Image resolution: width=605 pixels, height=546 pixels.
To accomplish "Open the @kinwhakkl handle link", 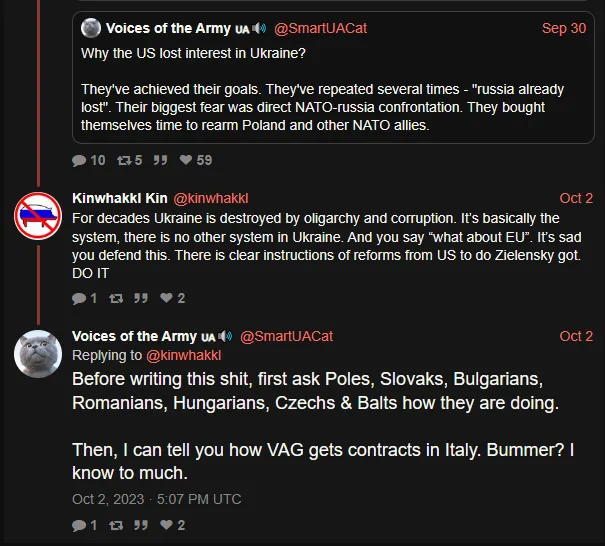I will [214, 198].
